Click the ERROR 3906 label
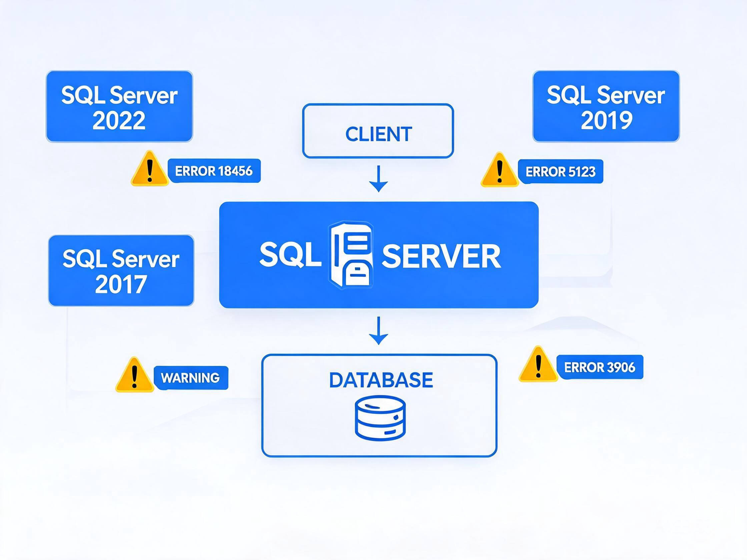This screenshot has height=560, width=747. pyautogui.click(x=600, y=367)
